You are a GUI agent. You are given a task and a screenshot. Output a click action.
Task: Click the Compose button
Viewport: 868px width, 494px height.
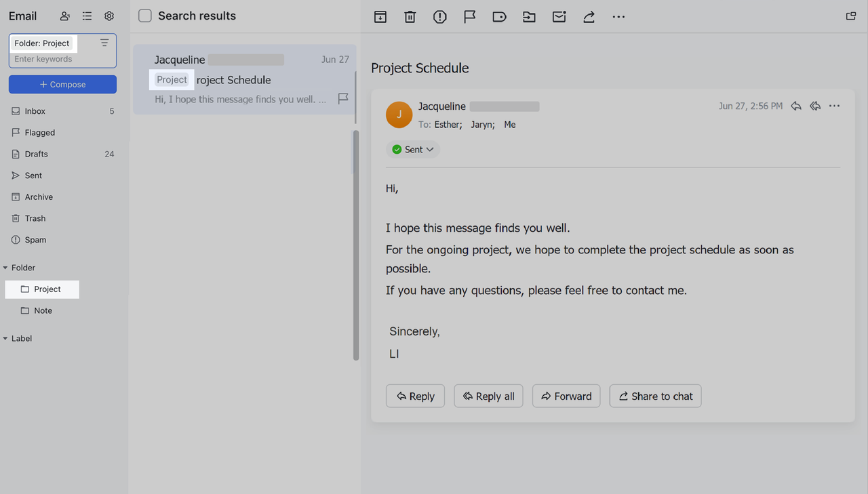(x=62, y=84)
